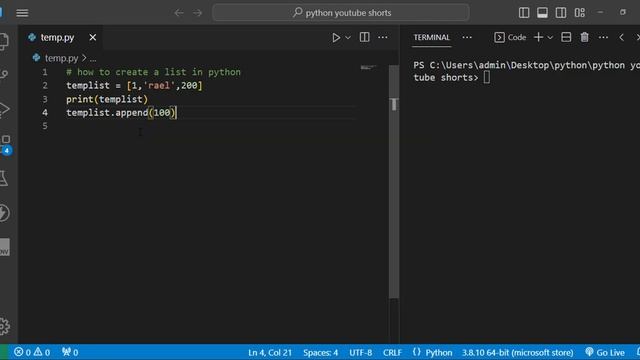Kill the terminal with the trash icon

click(x=584, y=37)
